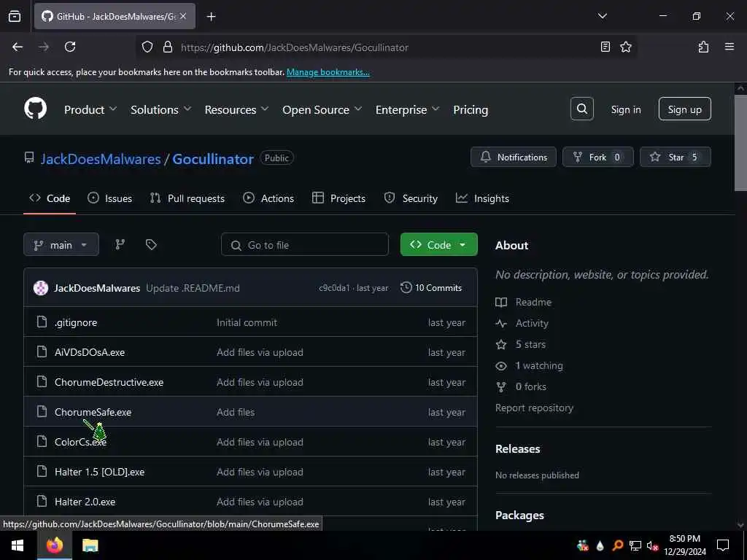Open the Pricing page link
This screenshot has width=747, height=560.
pyautogui.click(x=471, y=109)
